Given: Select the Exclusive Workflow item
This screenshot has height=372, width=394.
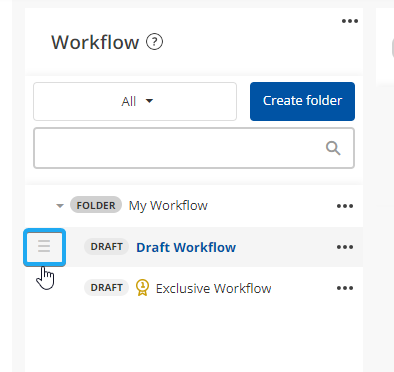Looking at the screenshot, I should pyautogui.click(x=213, y=288).
